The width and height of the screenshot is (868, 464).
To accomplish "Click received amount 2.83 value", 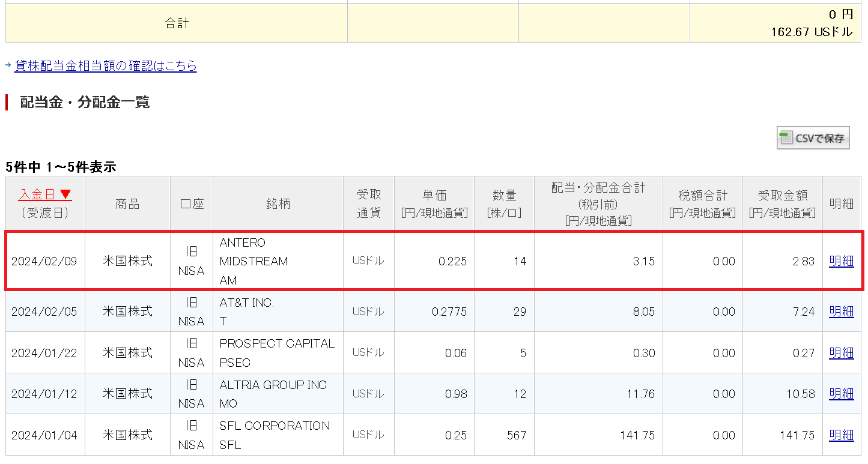I will [x=804, y=261].
